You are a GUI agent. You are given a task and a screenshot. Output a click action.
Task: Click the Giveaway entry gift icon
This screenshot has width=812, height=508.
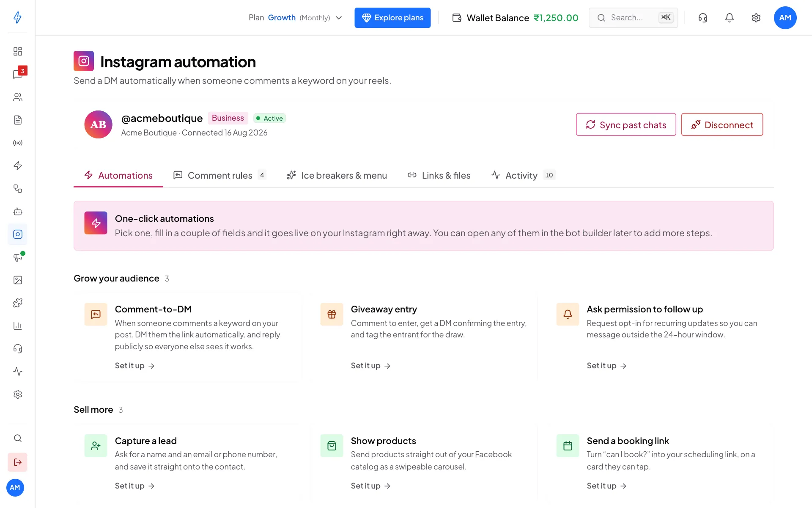tap(332, 314)
